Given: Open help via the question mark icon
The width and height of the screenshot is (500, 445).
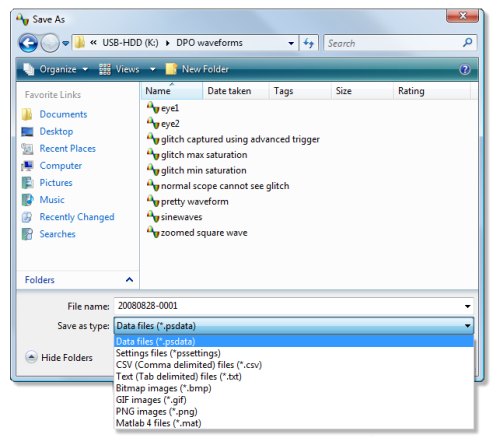Looking at the screenshot, I should coord(465,69).
